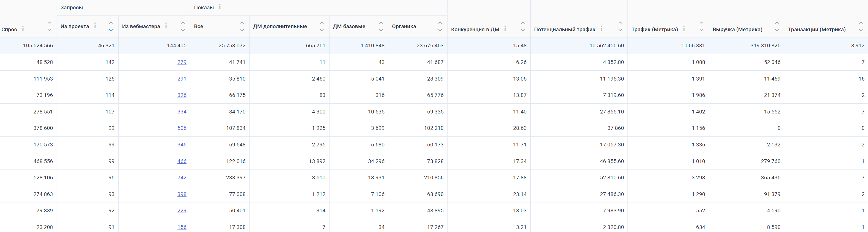Click the Запросы group header

click(x=72, y=7)
